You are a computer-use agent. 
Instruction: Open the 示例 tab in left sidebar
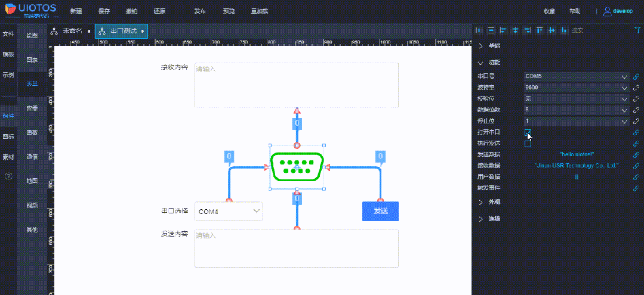click(x=8, y=75)
